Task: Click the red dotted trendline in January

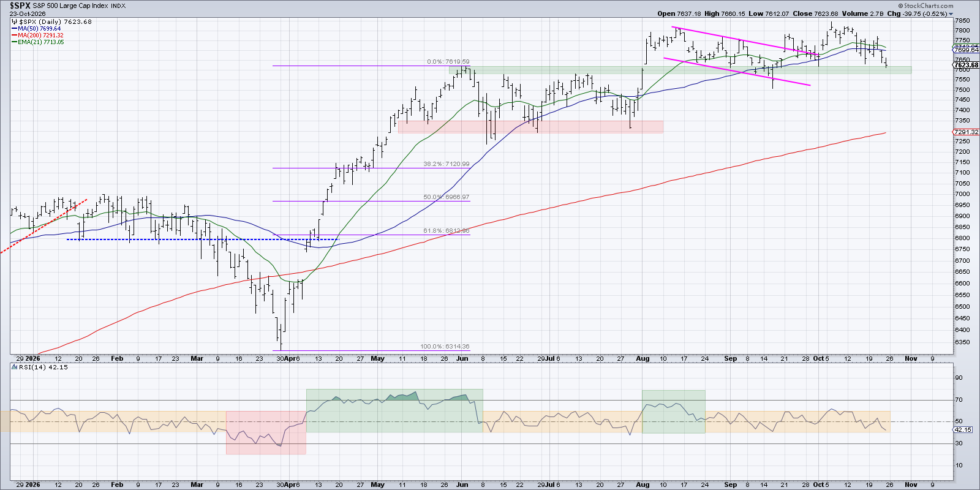Action: 43,225
